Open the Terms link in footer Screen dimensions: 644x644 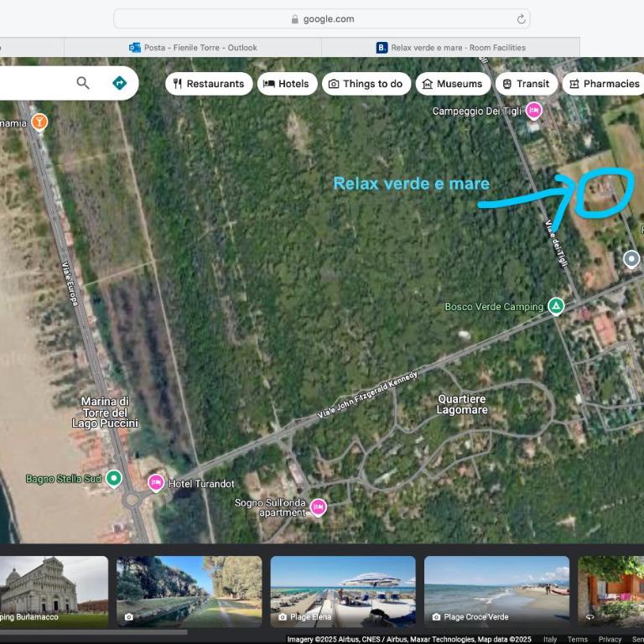pos(577,639)
